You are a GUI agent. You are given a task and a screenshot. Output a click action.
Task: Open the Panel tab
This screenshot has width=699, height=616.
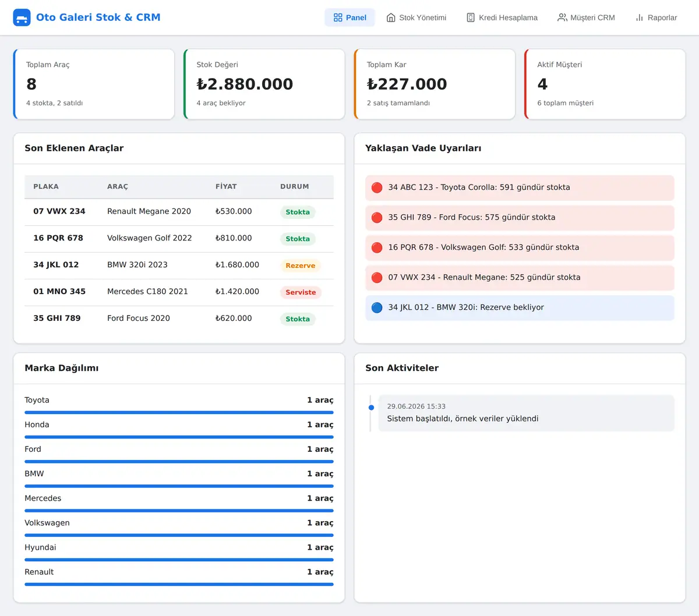[x=349, y=17]
